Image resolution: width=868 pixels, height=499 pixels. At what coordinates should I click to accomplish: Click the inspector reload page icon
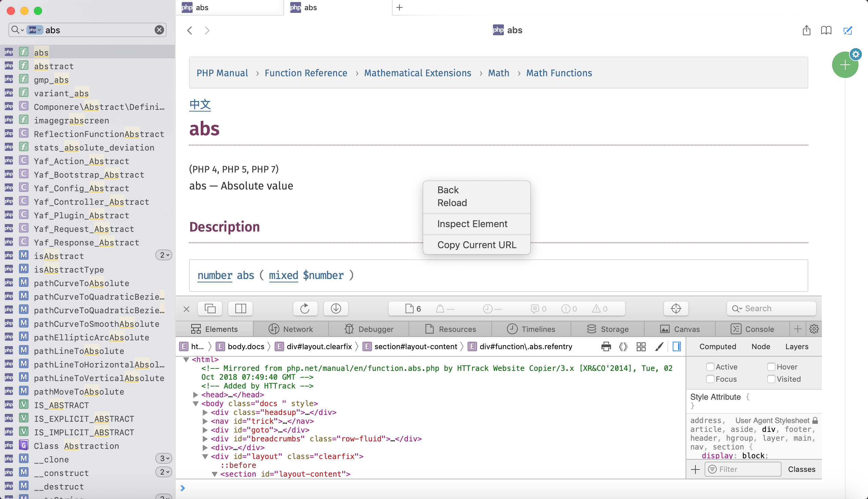point(305,308)
